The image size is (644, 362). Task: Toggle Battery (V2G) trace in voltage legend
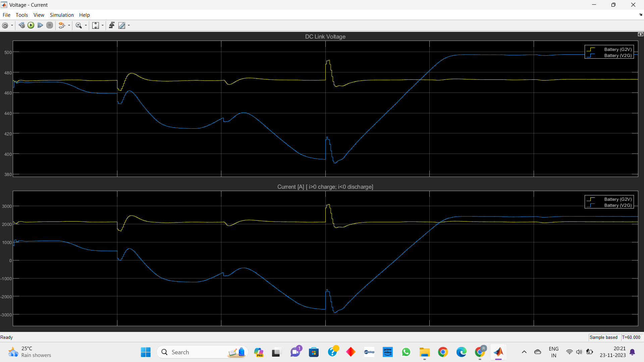coord(618,56)
